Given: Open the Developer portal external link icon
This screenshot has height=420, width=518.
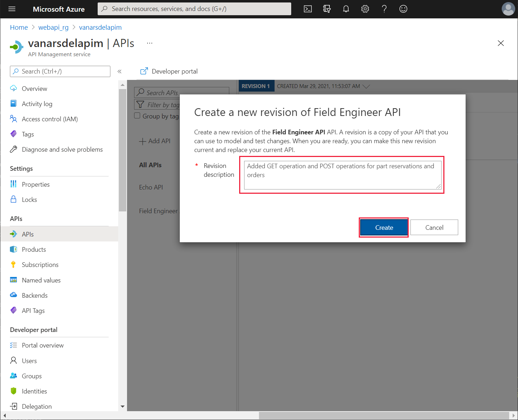Looking at the screenshot, I should click(x=144, y=71).
